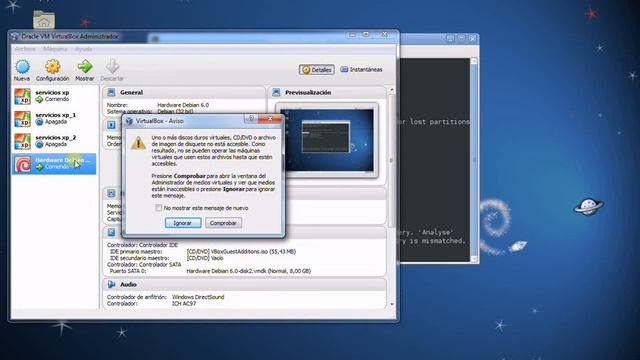The image size is (640, 360).
Task: Click the warning triangle icon in the dialog
Action: point(138,143)
